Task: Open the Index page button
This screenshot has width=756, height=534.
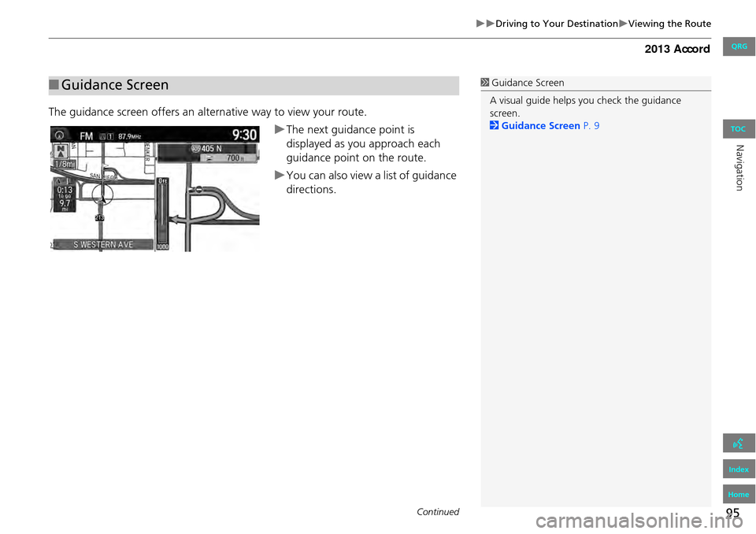Action: pos(739,469)
